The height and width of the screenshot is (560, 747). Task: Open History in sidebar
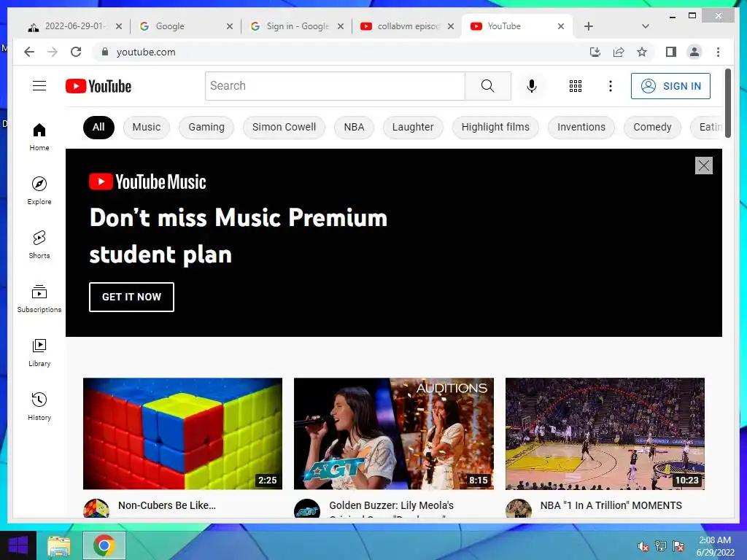[39, 406]
